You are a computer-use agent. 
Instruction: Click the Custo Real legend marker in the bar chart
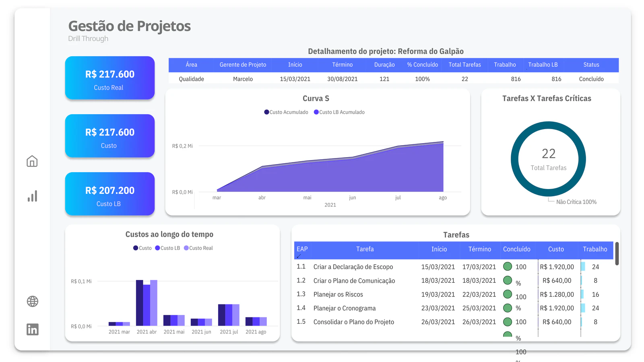click(x=186, y=248)
